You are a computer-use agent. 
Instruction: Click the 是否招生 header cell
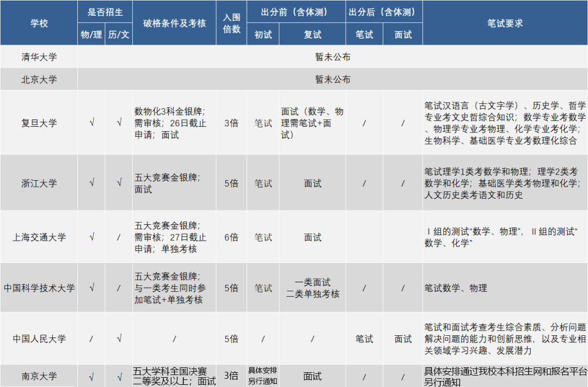[x=105, y=12]
